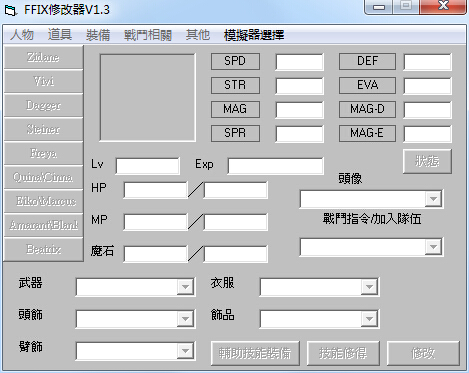The image size is (469, 373).
Task: Minimize the FFIX修改器 window
Action: click(x=379, y=6)
